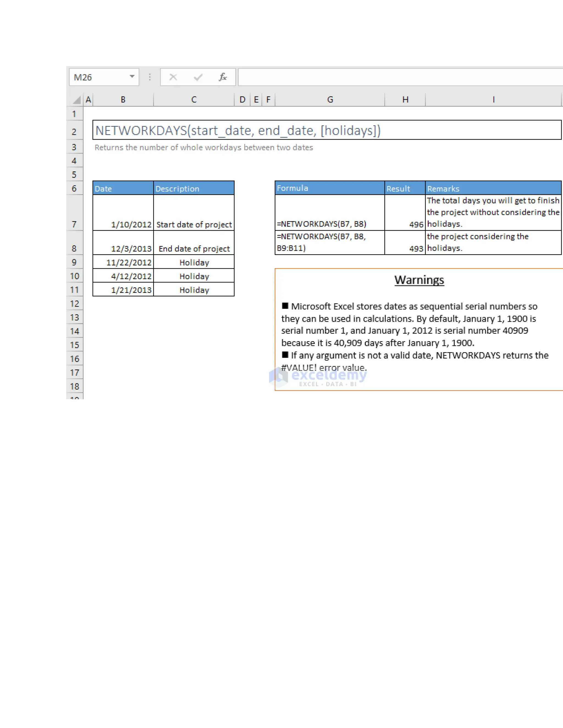The height and width of the screenshot is (728, 563).
Task: Click the Select All corner triangle
Action: (76, 99)
